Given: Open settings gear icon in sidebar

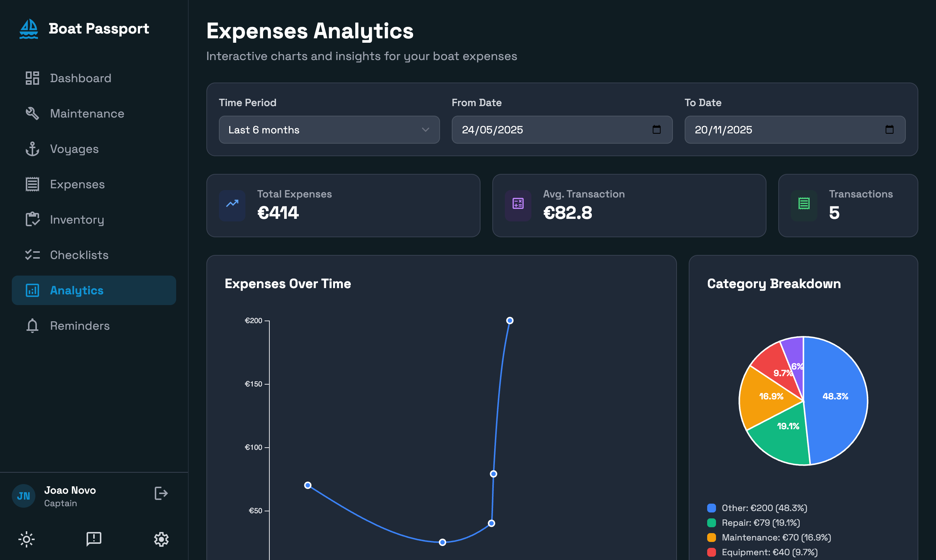Looking at the screenshot, I should (x=161, y=539).
